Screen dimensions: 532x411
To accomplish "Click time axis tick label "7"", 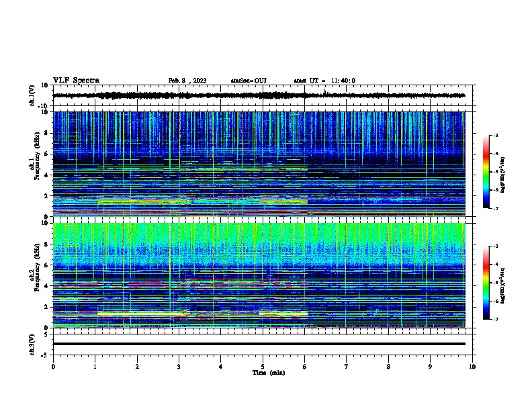I will click(347, 367).
